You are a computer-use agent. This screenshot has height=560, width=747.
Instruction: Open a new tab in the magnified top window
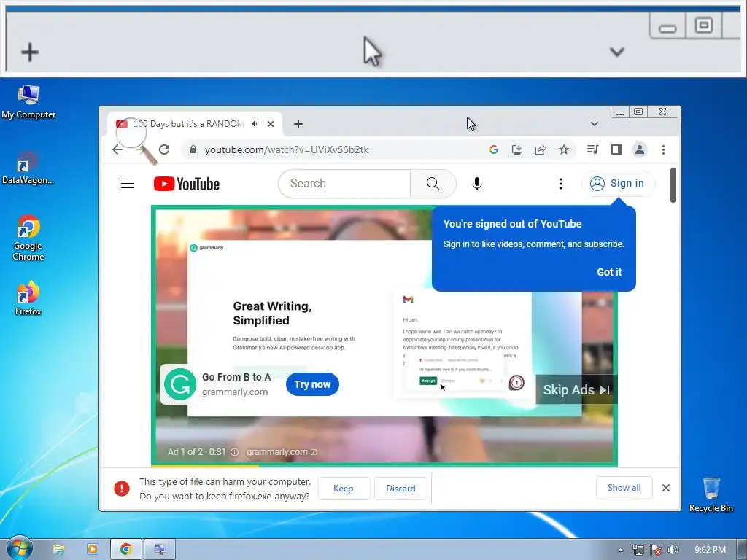click(x=29, y=52)
